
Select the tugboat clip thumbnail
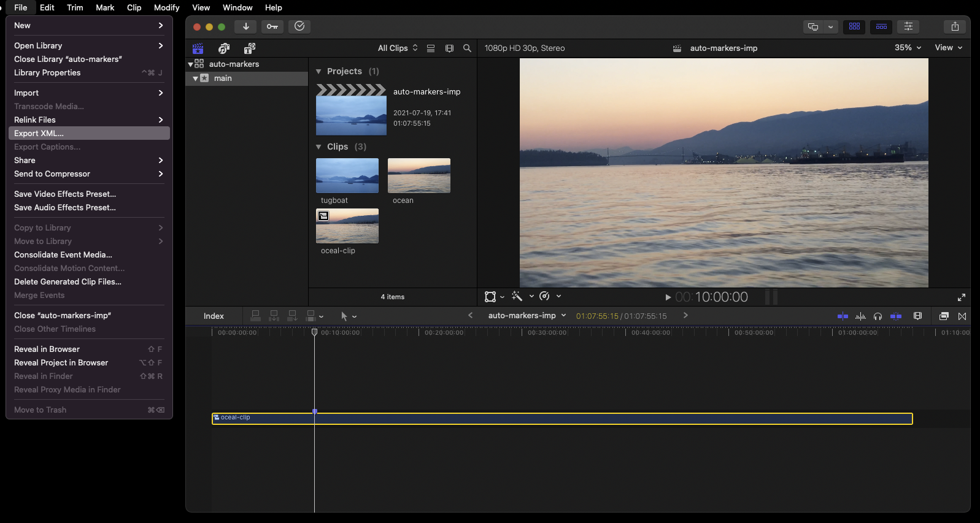(x=347, y=176)
